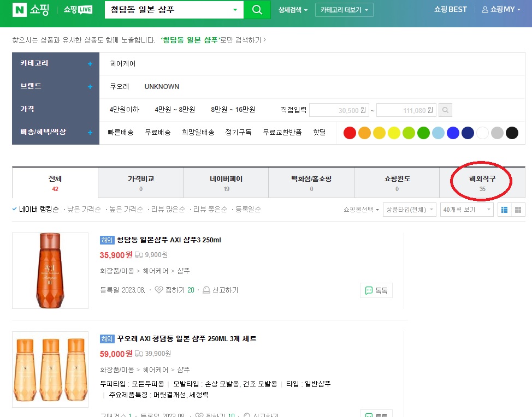The image size is (532, 417).
Task: Open the 네이버페이 tab
Action: coord(226,182)
